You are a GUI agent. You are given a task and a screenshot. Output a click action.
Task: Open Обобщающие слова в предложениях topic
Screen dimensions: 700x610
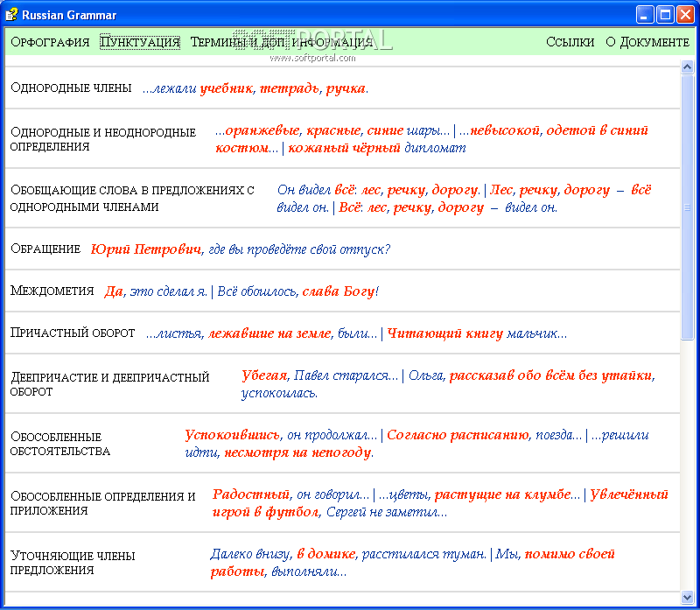(132, 198)
